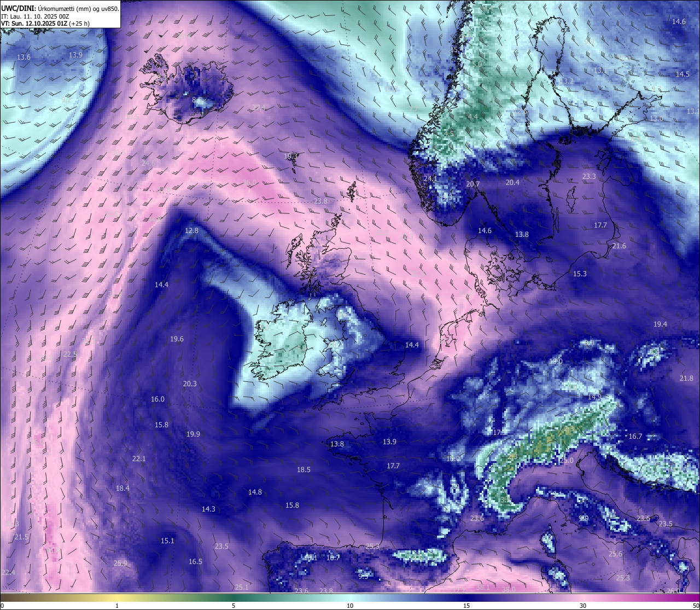Image resolution: width=700 pixels, height=610 pixels.
Task: Click the 18.4 value label
Action: click(122, 489)
